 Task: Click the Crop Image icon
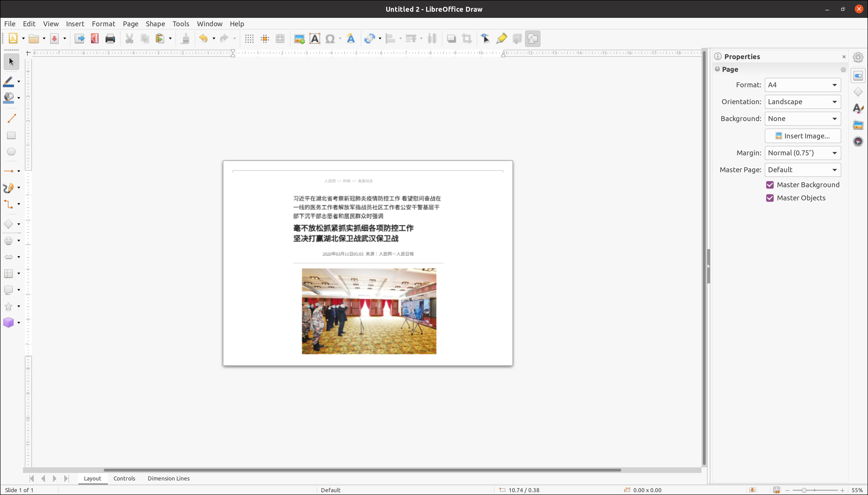point(467,38)
